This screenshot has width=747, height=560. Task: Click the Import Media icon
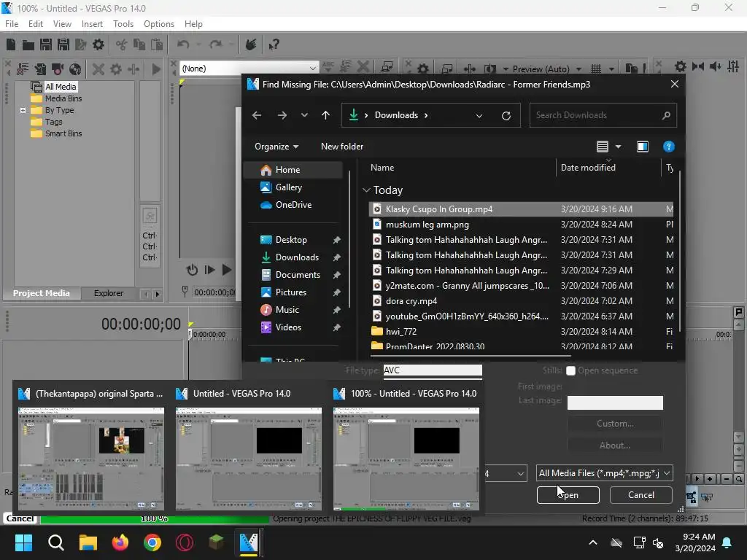click(40, 69)
